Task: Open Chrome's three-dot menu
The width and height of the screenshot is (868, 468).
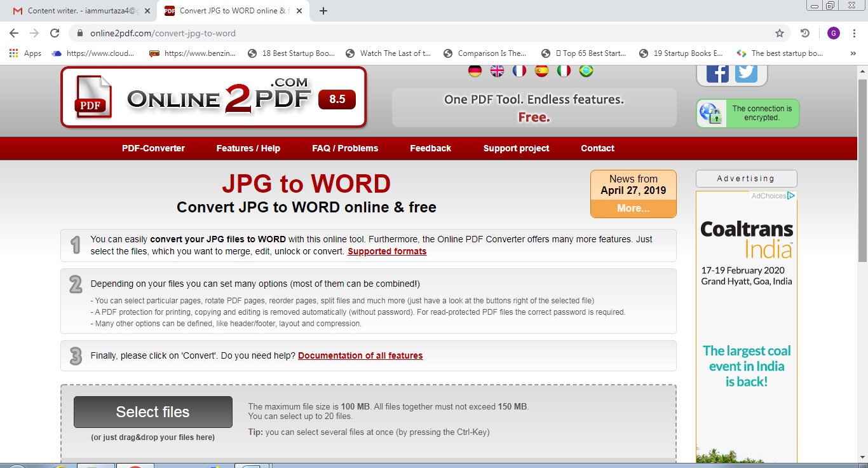Action: pyautogui.click(x=855, y=32)
